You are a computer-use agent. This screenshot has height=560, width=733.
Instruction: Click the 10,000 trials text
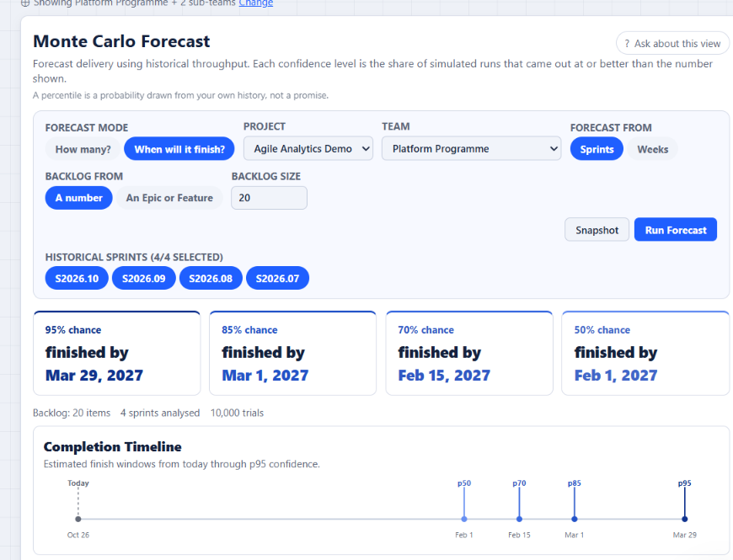pos(237,413)
